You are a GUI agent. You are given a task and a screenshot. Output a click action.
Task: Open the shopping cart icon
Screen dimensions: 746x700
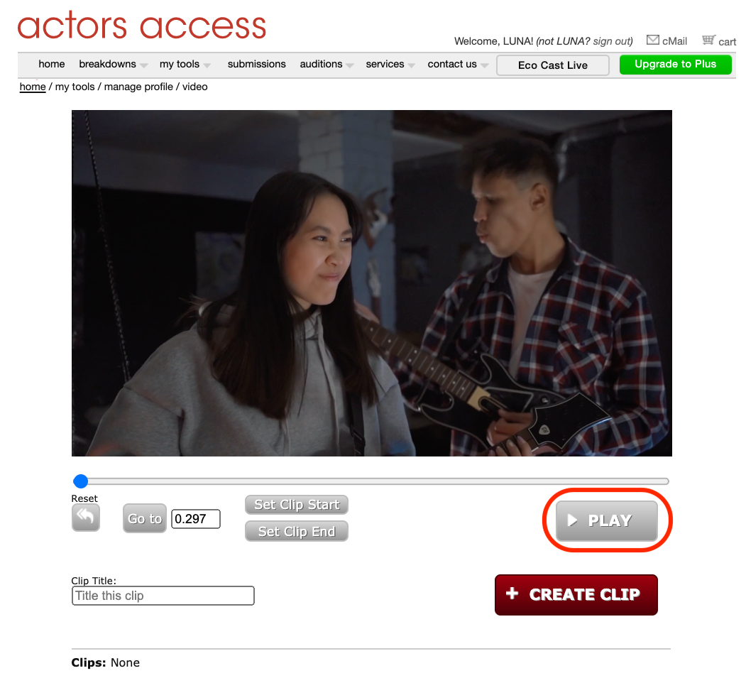coord(708,40)
